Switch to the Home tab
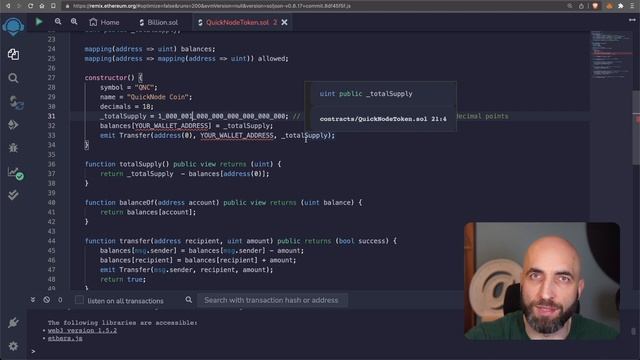 click(x=104, y=22)
